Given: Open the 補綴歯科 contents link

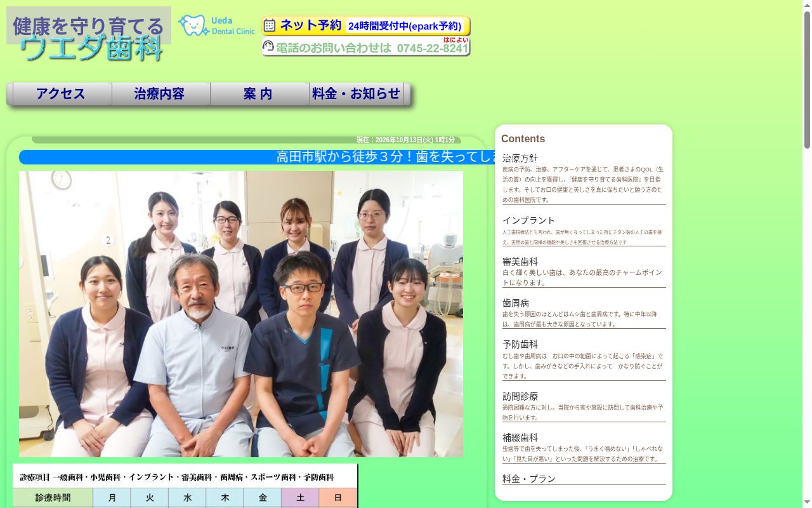Looking at the screenshot, I should coord(520,438).
